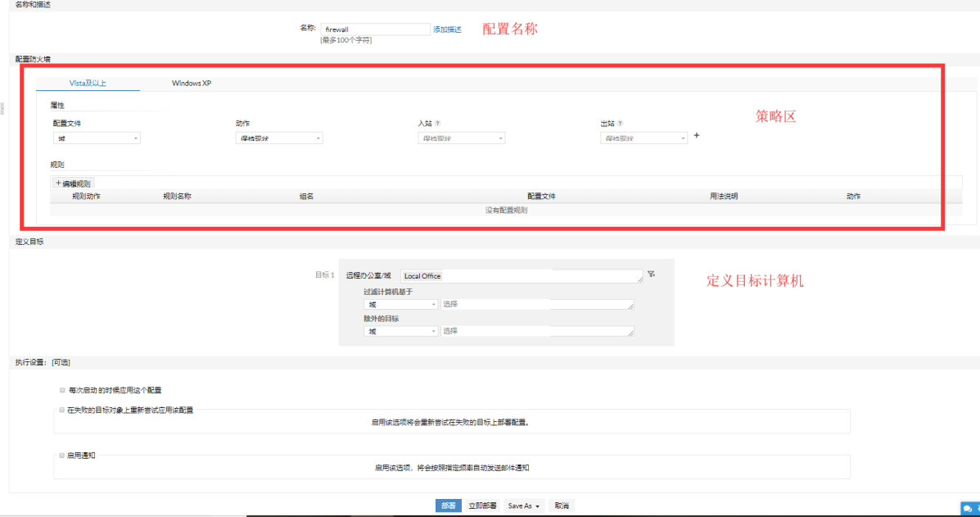Click the 名称 input field containing firewall
Viewport: 980px width, 517px height.
[376, 29]
